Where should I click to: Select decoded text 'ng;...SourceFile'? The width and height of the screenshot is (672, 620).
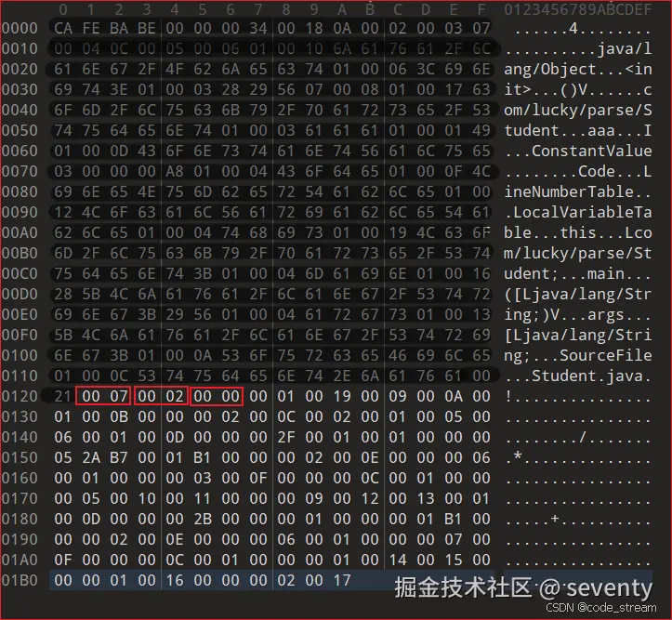[578, 355]
